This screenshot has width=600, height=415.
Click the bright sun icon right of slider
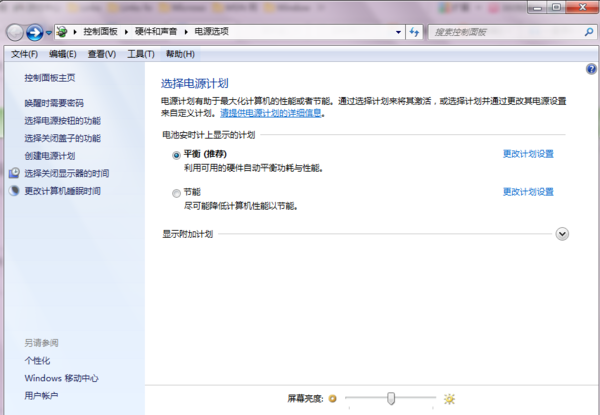(449, 399)
